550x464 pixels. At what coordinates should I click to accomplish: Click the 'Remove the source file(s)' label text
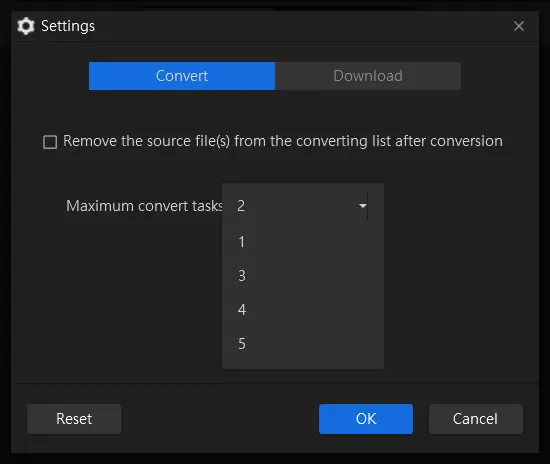click(283, 141)
